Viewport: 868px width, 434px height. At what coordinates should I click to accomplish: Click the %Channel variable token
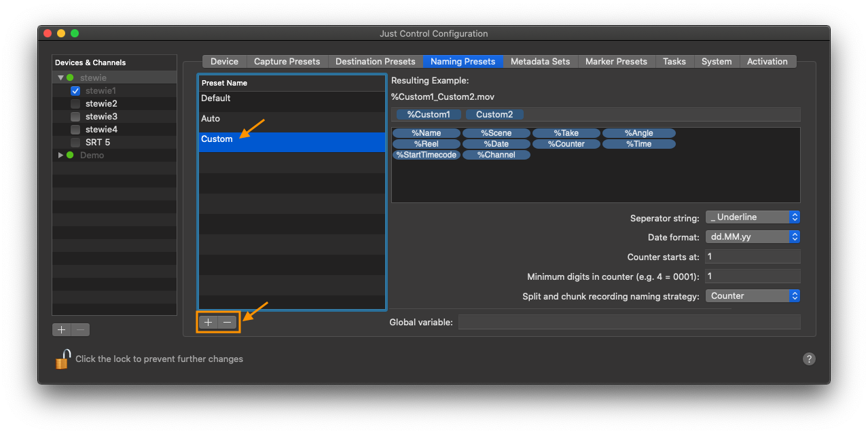(x=496, y=155)
